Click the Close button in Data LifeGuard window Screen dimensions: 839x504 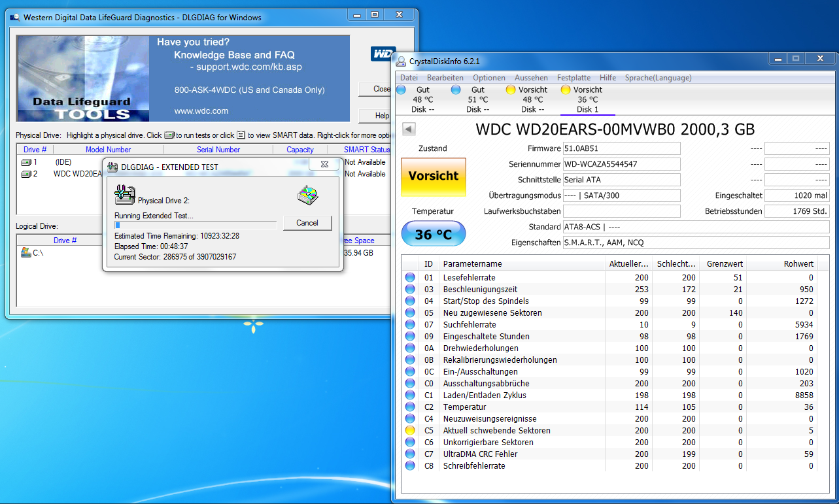click(x=375, y=89)
